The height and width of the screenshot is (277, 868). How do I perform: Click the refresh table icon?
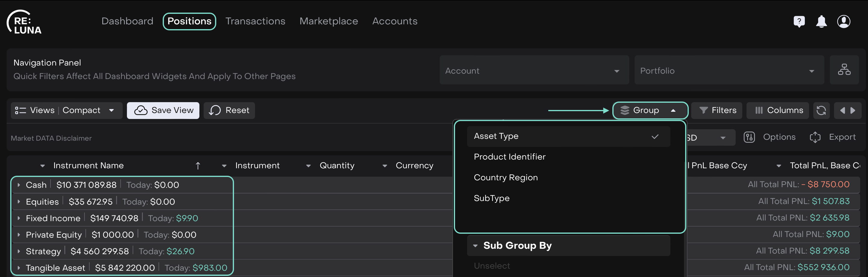[x=821, y=110]
